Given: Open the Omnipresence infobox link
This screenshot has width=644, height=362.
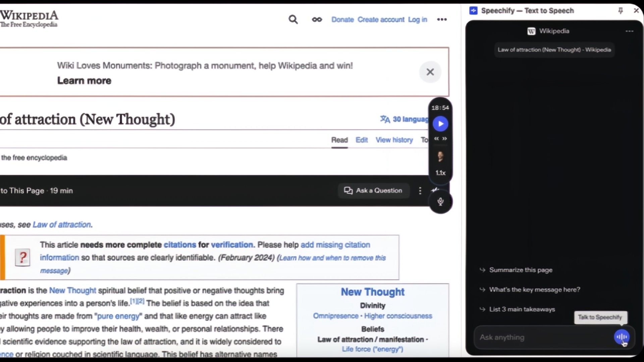Looking at the screenshot, I should [335, 316].
